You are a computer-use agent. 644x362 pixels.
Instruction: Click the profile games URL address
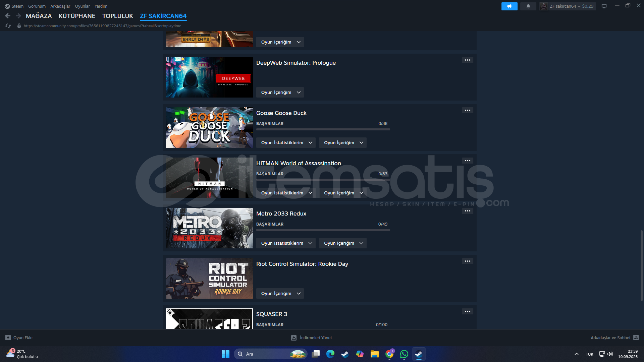click(102, 26)
